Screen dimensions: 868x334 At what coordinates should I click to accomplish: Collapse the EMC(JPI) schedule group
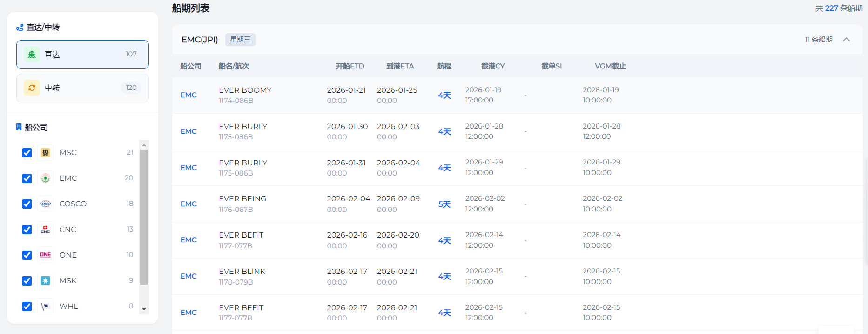[846, 40]
